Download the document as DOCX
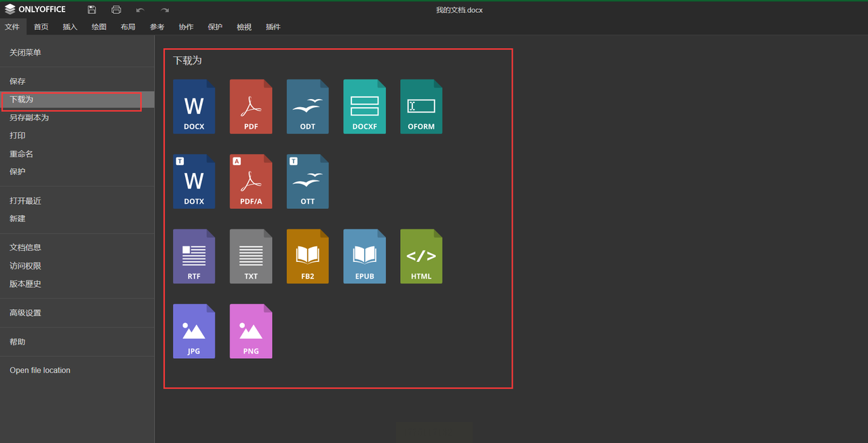Viewport: 868px width, 443px height. [194, 107]
